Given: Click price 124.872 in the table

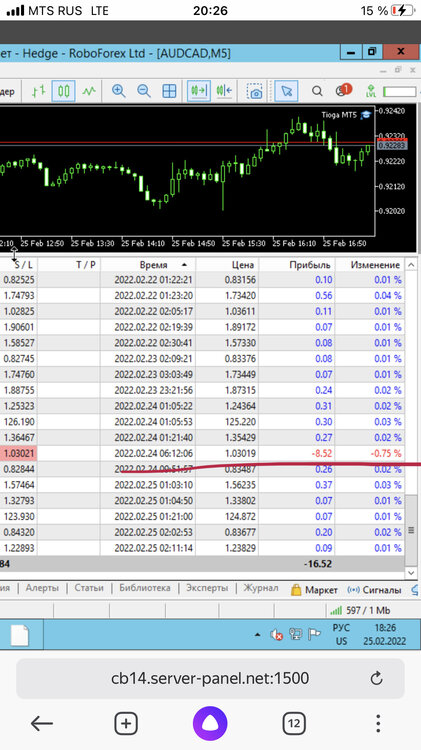Looking at the screenshot, I should 240,516.
